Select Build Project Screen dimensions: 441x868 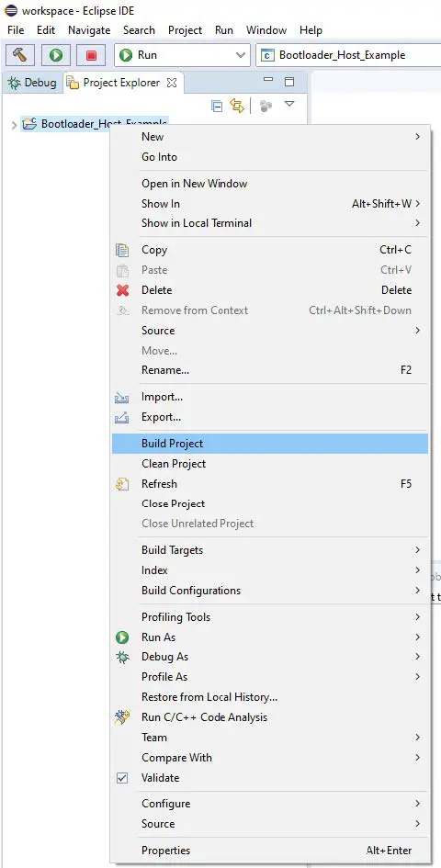point(270,444)
